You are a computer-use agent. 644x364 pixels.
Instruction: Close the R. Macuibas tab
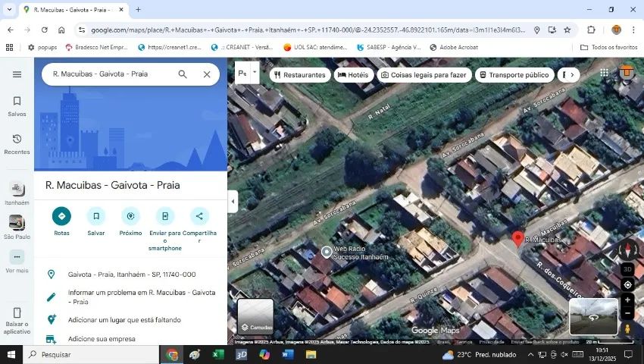121,9
